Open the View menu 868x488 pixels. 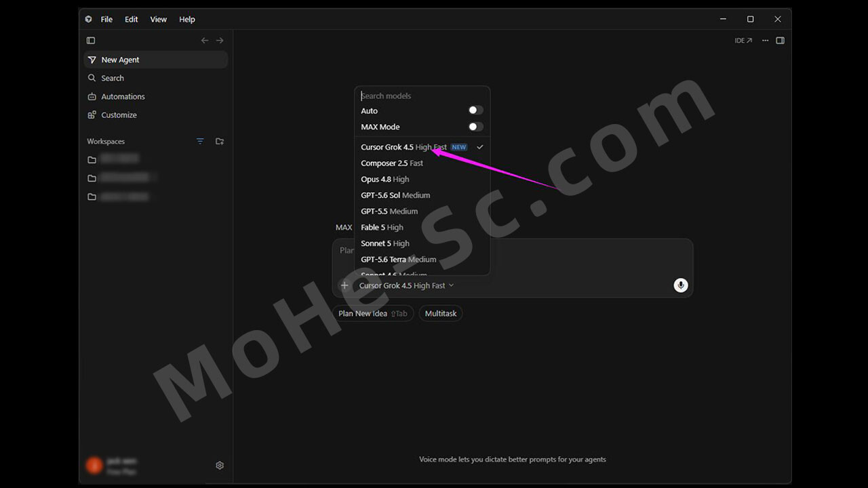pos(159,19)
